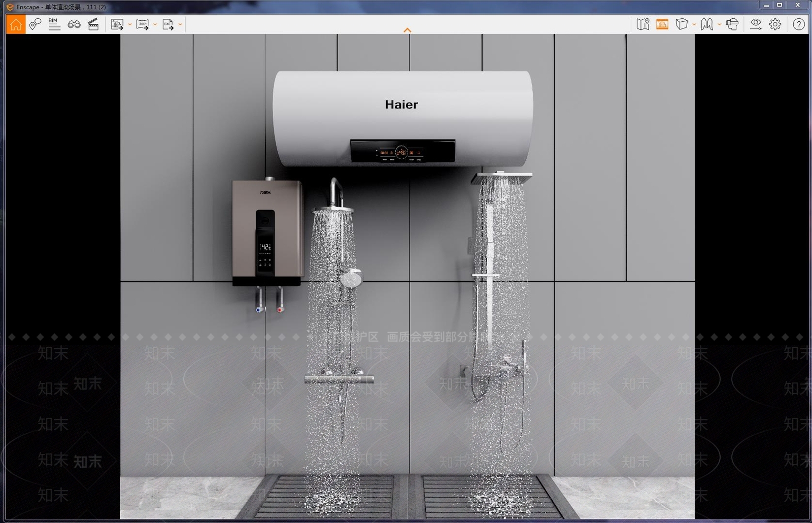Choose the projection cube icon
Image resolution: width=812 pixels, height=523 pixels.
(x=682, y=24)
